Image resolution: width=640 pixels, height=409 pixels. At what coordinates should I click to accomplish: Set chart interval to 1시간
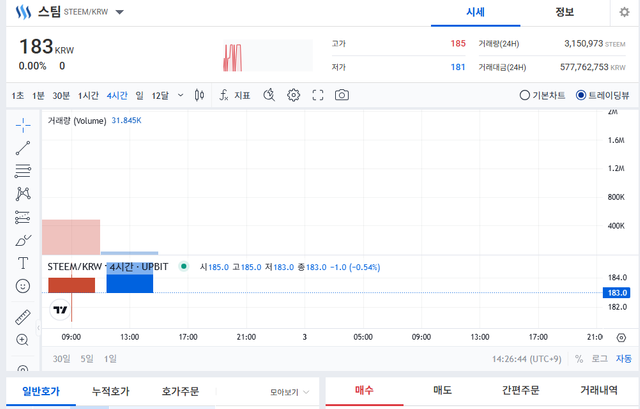[x=88, y=96]
